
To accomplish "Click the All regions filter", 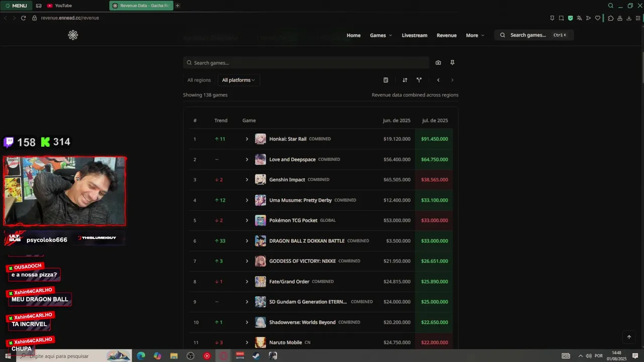I will point(199,80).
